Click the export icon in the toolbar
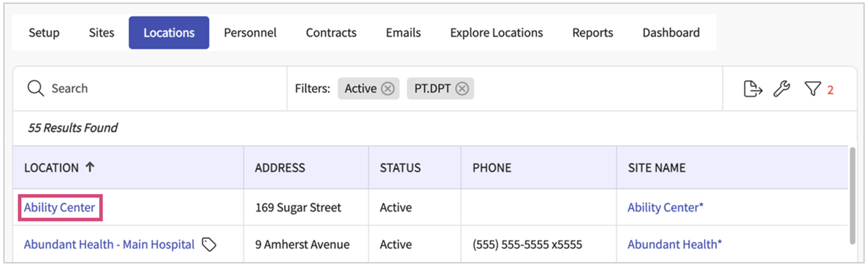The width and height of the screenshot is (868, 267). pyautogui.click(x=753, y=89)
